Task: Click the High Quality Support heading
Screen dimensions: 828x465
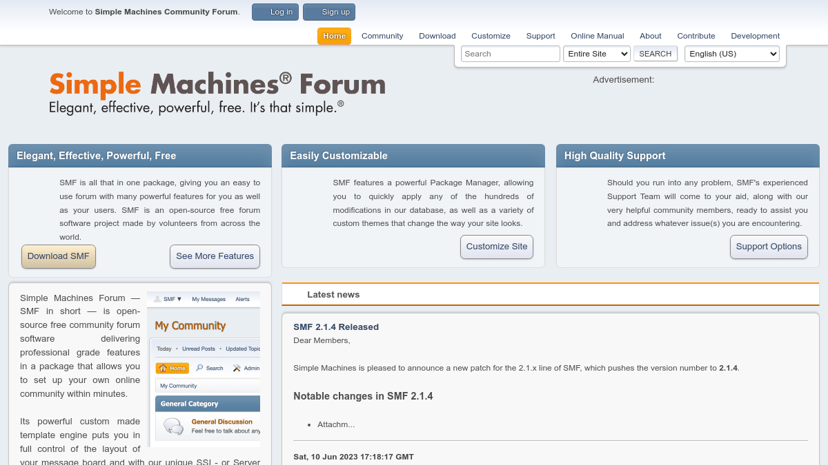Action: coord(615,156)
